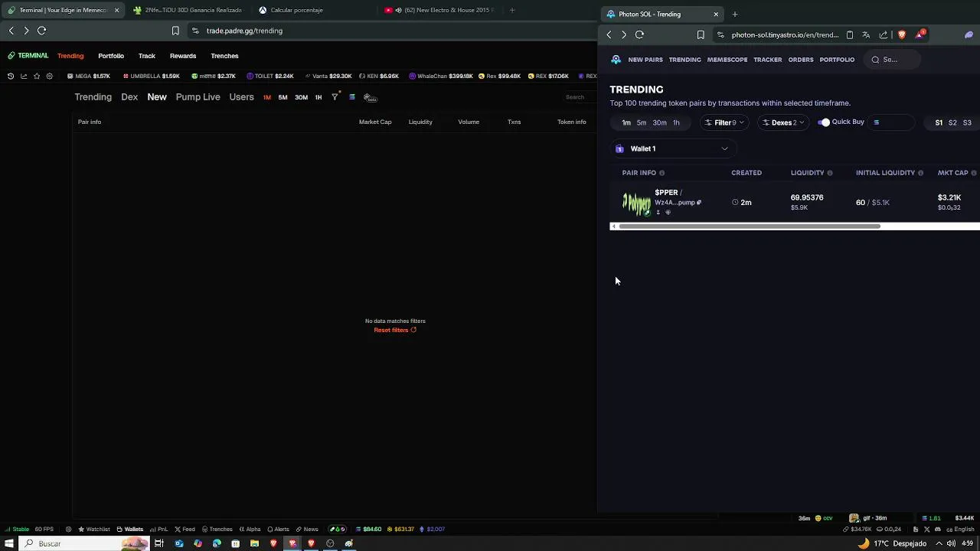Open Portfolio in Padre header
980x551 pixels.
tap(111, 56)
